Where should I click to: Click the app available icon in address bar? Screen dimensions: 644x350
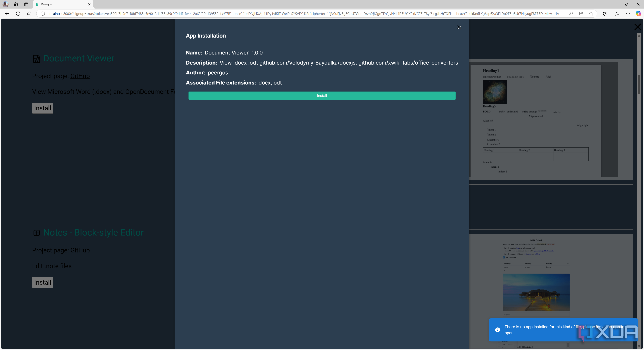tap(581, 13)
